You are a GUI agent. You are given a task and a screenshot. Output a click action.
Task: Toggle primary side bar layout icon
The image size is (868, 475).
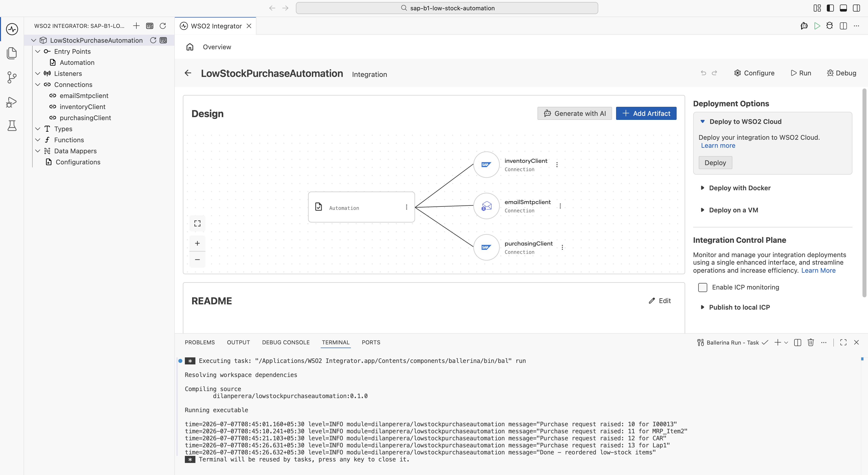830,8
